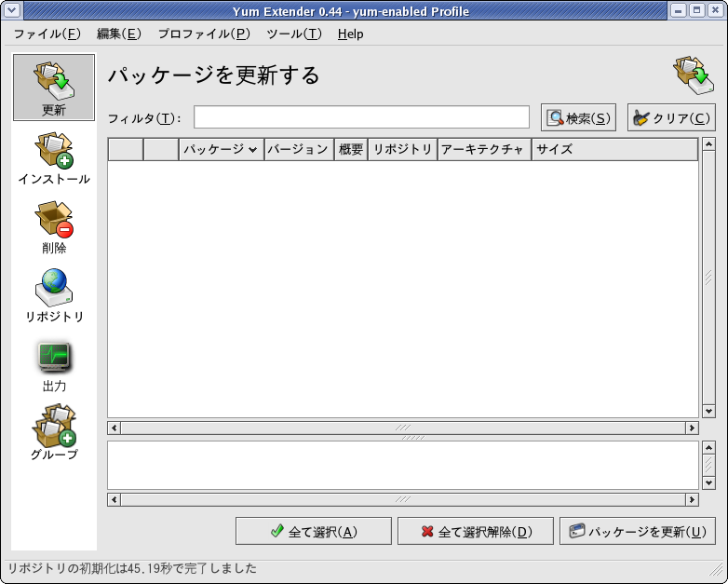This screenshot has height=584, width=728.
Task: Click description pane scrollbar up arrow
Action: [708, 448]
